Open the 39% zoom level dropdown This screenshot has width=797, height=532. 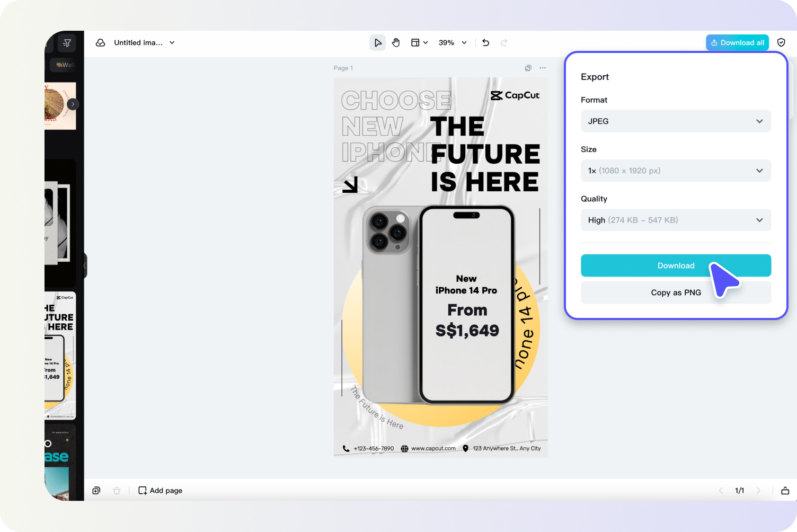pyautogui.click(x=452, y=42)
